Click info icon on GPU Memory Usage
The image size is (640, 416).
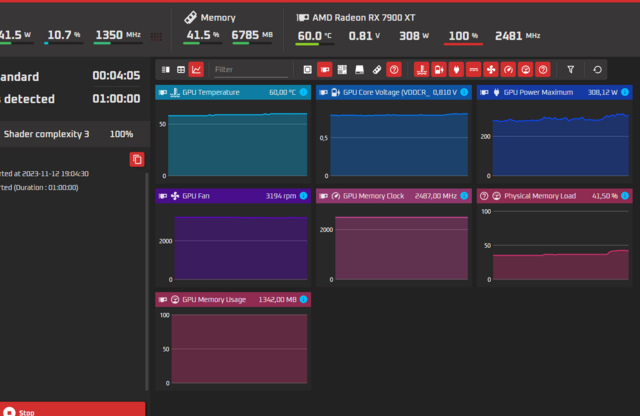303,299
